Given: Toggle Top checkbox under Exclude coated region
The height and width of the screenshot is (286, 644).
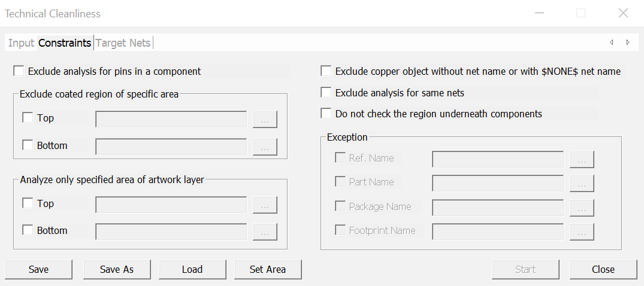Looking at the screenshot, I should click(x=28, y=118).
